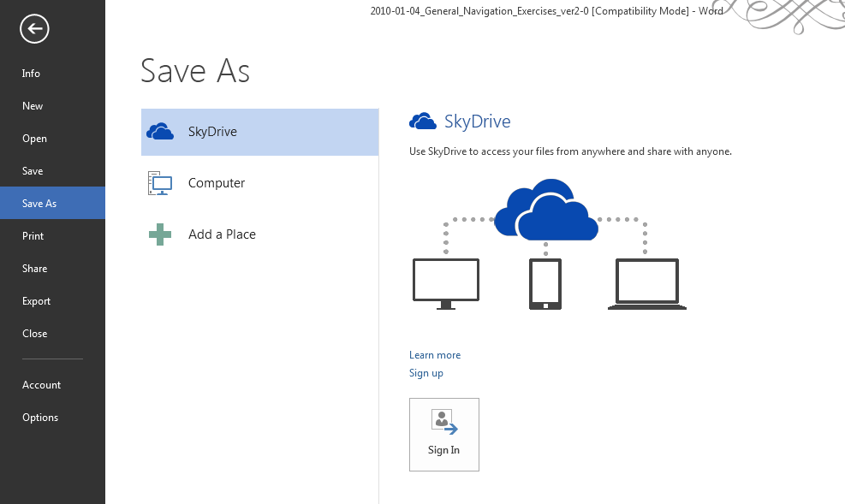
Task: Click the green plus Add a Place icon
Action: pyautogui.click(x=160, y=234)
